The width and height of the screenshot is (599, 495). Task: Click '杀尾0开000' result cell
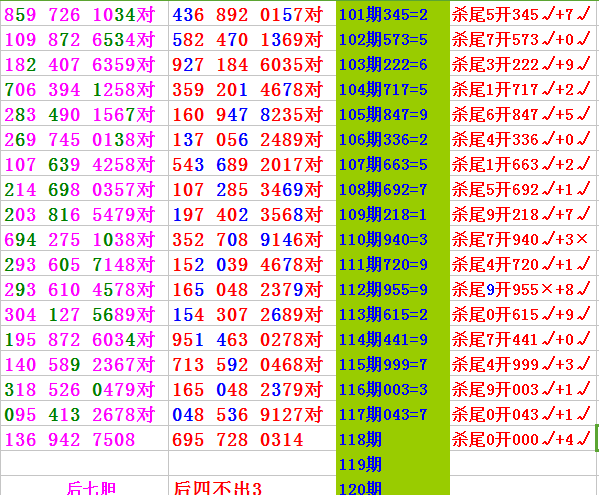click(x=524, y=439)
